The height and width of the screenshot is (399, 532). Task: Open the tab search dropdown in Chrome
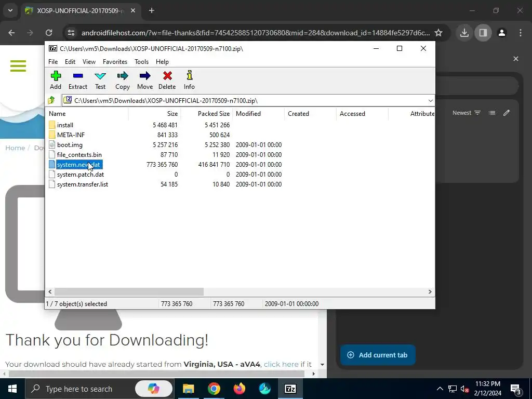point(10,10)
